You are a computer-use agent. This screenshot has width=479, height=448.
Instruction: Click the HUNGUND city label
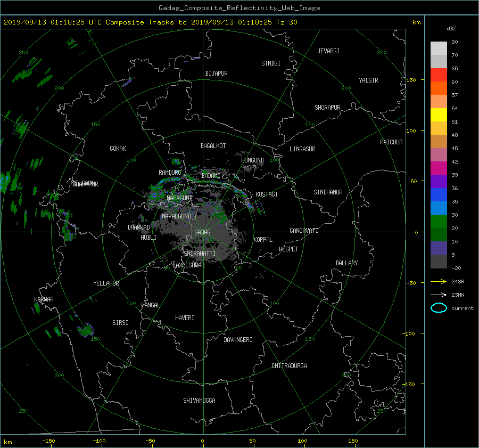click(252, 160)
